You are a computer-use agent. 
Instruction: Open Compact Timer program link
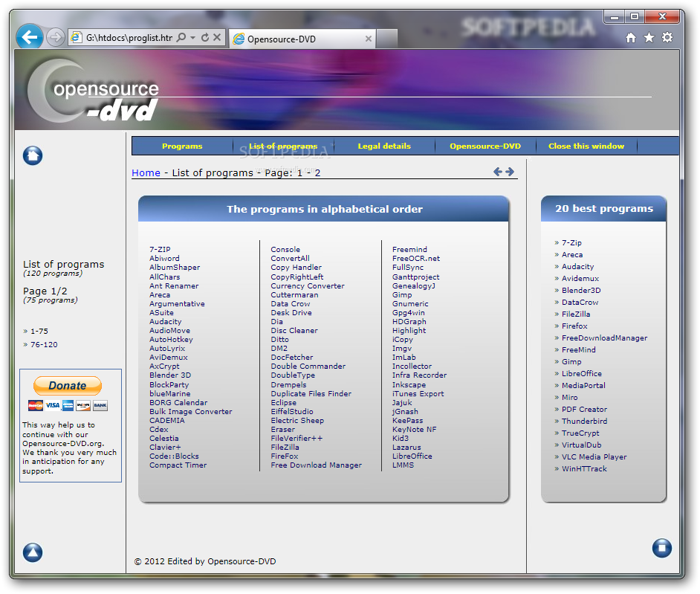click(178, 465)
